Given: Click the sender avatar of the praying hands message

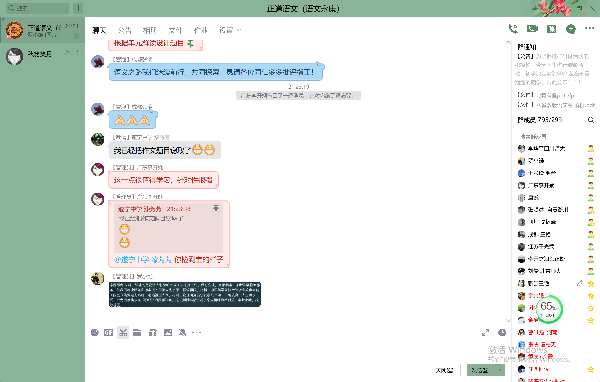Looking at the screenshot, I should (x=98, y=109).
